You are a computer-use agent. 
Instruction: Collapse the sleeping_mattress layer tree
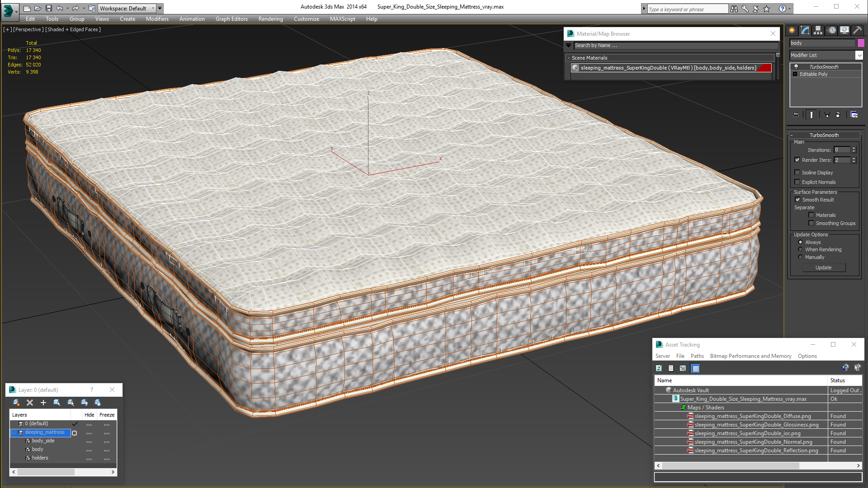coord(14,432)
